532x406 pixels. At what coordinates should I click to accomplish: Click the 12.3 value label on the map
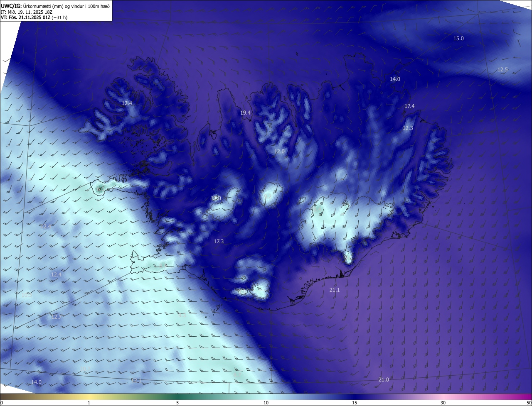coord(408,128)
